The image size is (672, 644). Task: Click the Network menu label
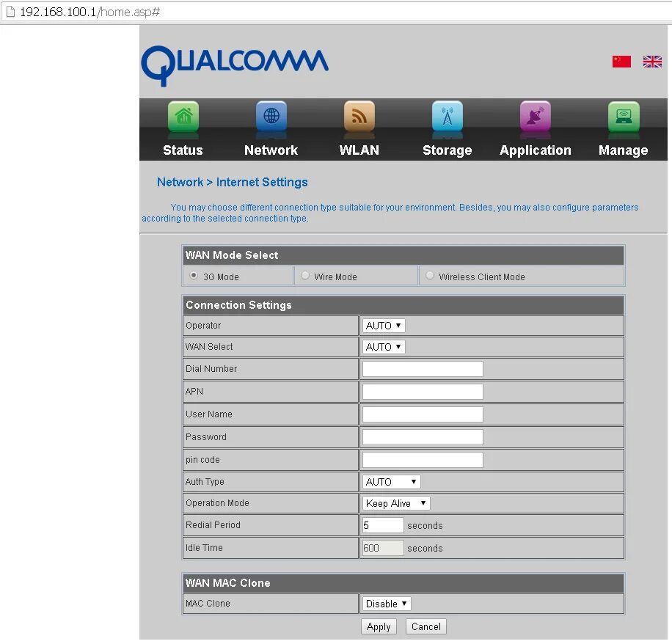(x=271, y=150)
